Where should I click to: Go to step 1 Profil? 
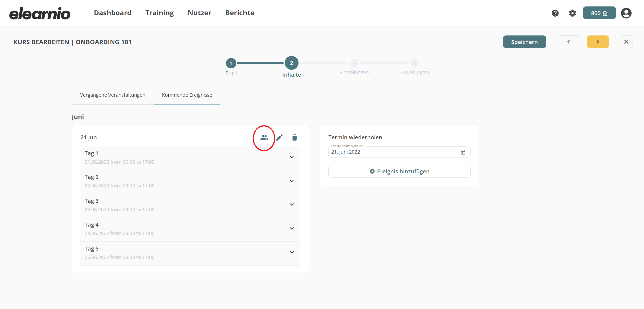click(x=231, y=63)
